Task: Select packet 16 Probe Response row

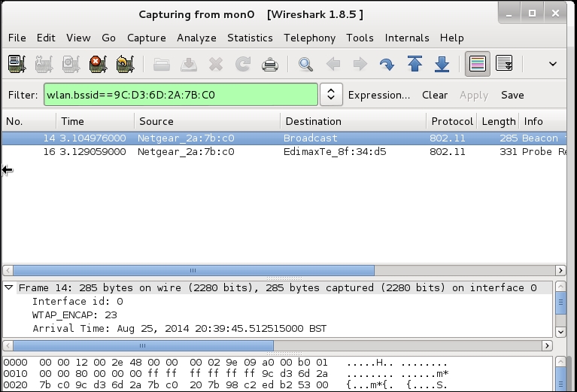Action: click(284, 152)
